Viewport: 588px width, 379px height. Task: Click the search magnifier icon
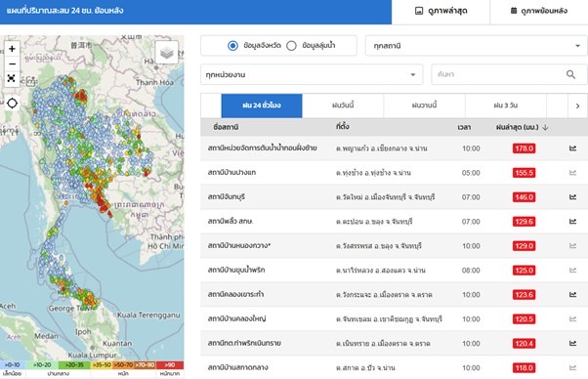(570, 74)
